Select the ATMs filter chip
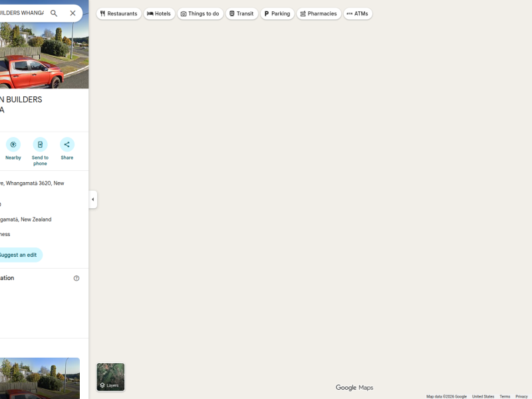 [x=358, y=13]
